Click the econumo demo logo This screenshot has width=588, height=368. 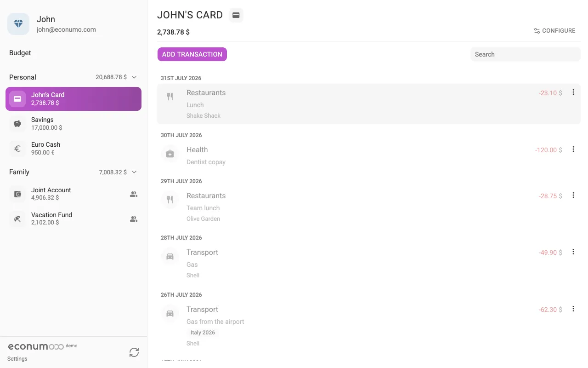(x=42, y=346)
